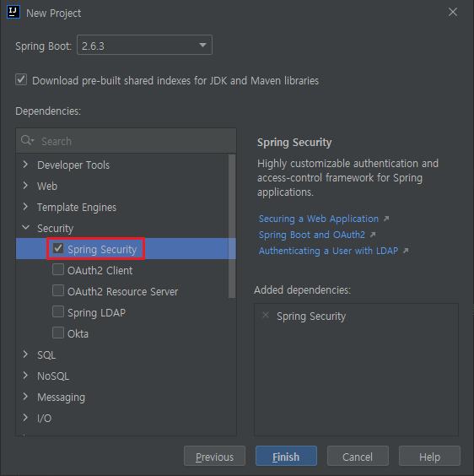Viewport: 474px width, 476px height.
Task: Expand the Template Engines category
Action: (26, 207)
